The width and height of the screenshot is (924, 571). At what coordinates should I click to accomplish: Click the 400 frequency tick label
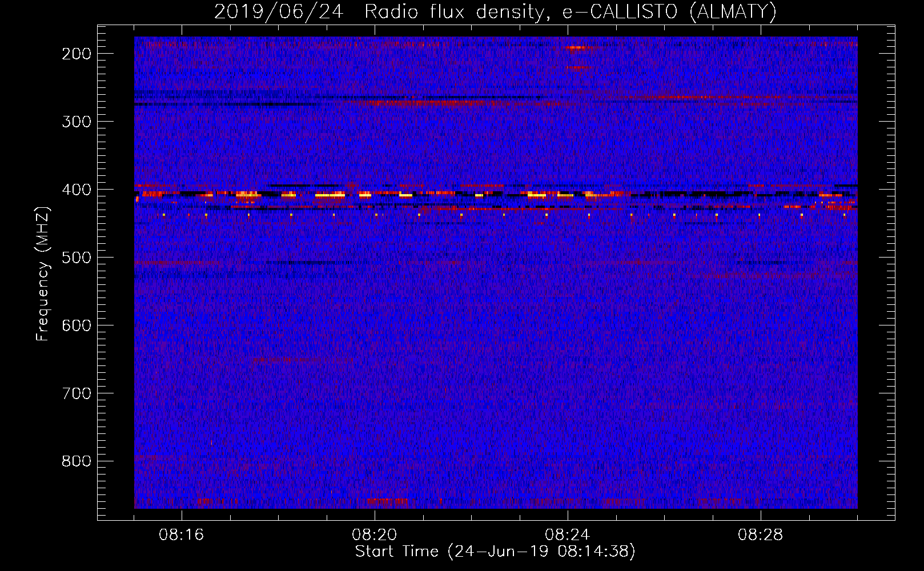click(x=77, y=190)
